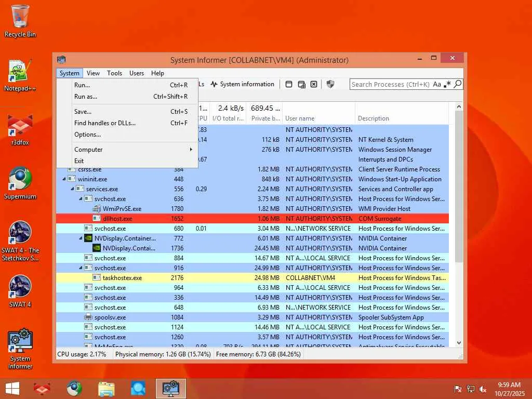Open the System menu
The height and width of the screenshot is (399, 532).
(69, 73)
